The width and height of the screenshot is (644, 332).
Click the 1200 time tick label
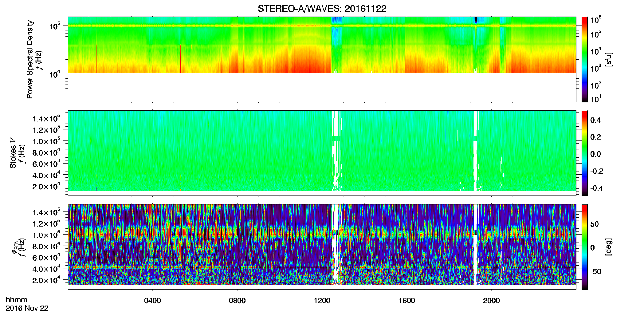pyautogui.click(x=322, y=301)
